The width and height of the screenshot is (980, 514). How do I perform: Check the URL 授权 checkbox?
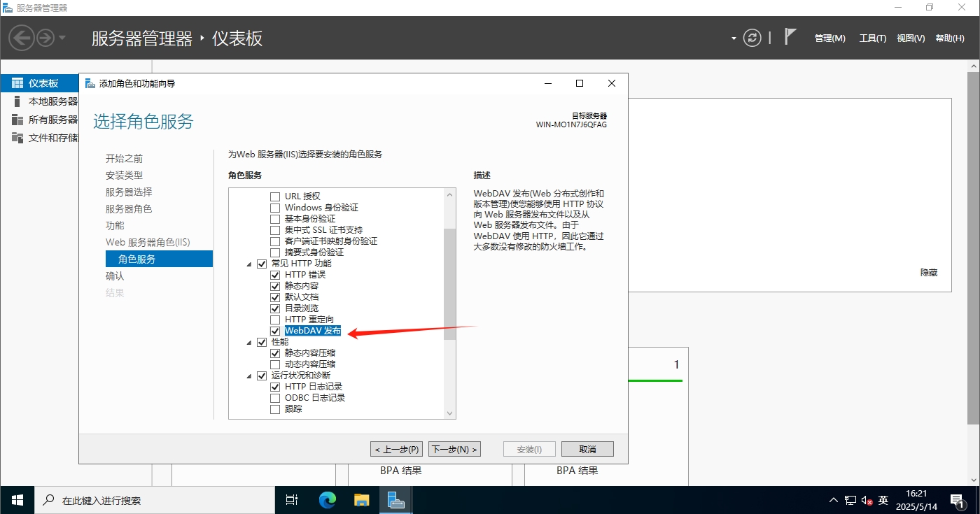[275, 197]
